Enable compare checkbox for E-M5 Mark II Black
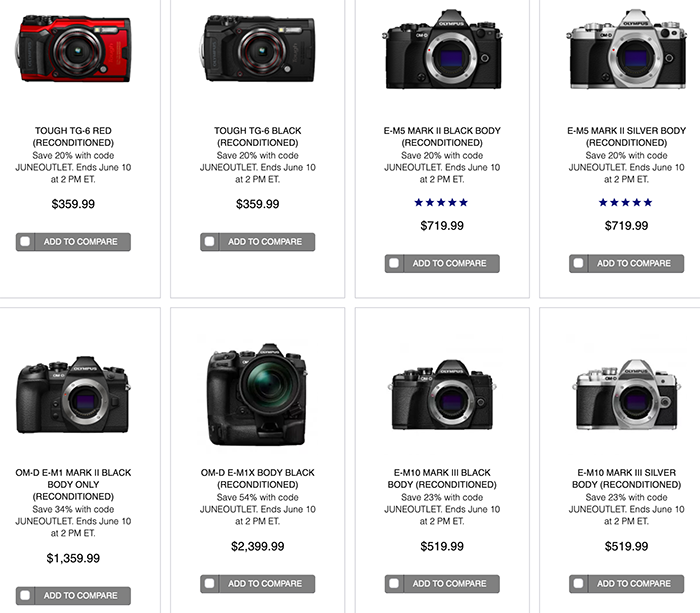The image size is (700, 613). (394, 264)
